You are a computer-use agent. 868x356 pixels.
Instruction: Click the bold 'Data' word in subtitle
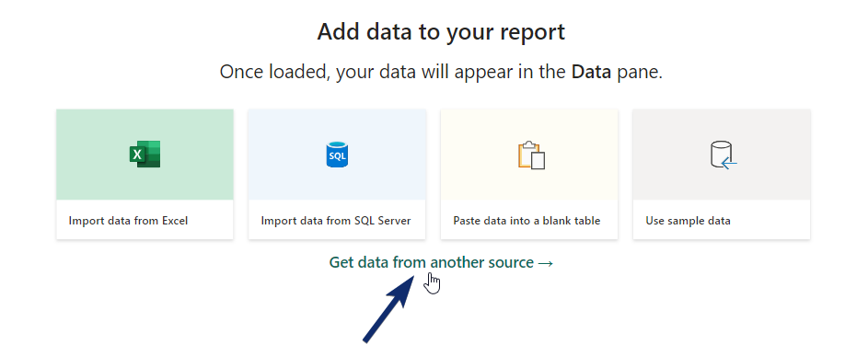pos(591,73)
